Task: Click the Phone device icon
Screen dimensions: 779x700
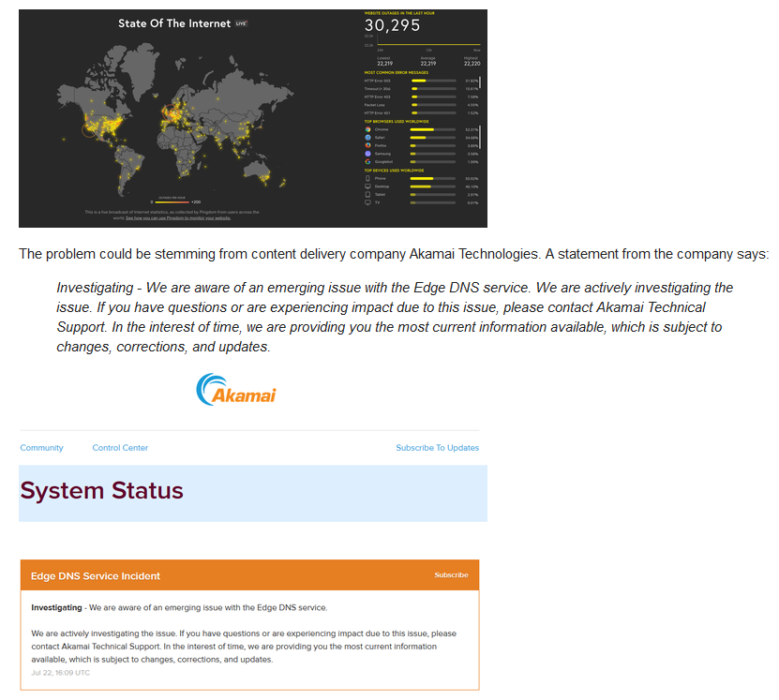Action: pos(367,178)
